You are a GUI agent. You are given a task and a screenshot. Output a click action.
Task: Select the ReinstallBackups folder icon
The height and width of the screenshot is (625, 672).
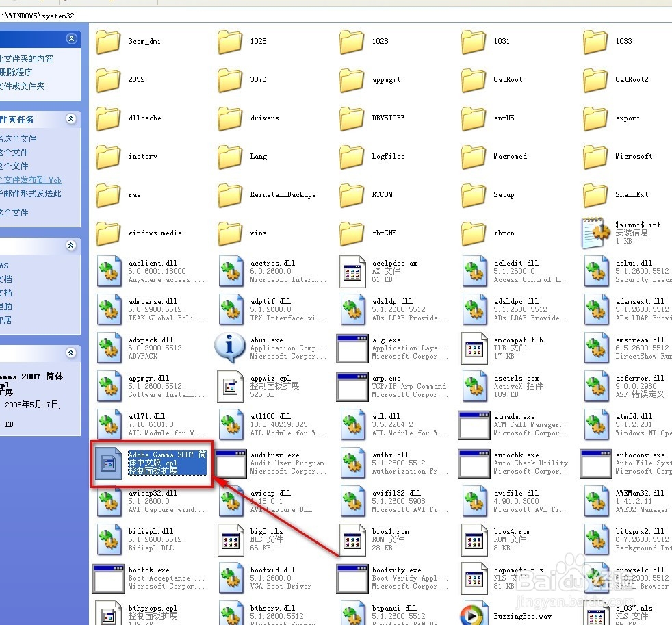coord(230,195)
